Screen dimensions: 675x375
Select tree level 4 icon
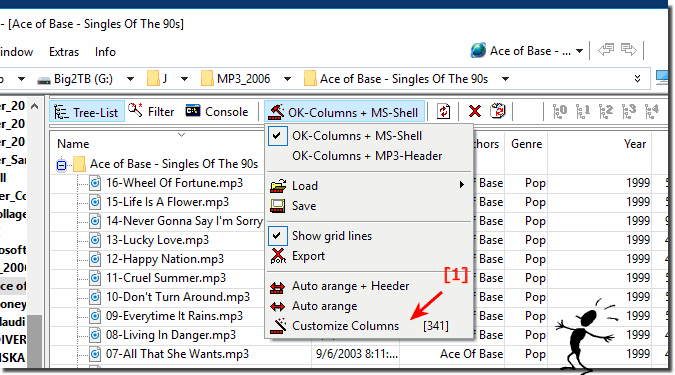[652, 112]
